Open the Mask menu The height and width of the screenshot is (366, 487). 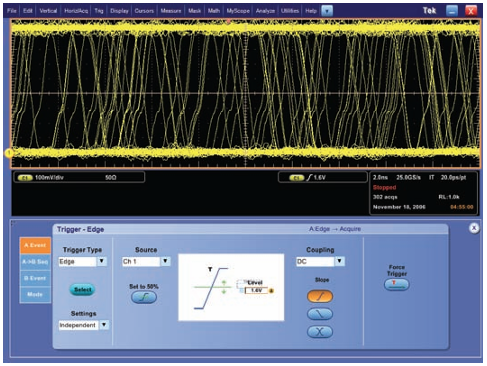point(194,11)
